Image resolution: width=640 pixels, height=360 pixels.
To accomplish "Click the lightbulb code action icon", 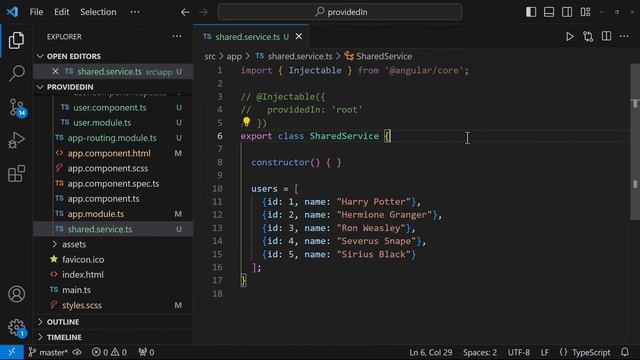I will (x=246, y=122).
